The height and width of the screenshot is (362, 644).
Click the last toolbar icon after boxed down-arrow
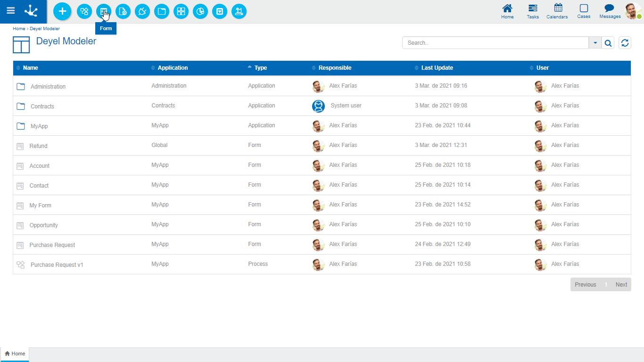239,11
